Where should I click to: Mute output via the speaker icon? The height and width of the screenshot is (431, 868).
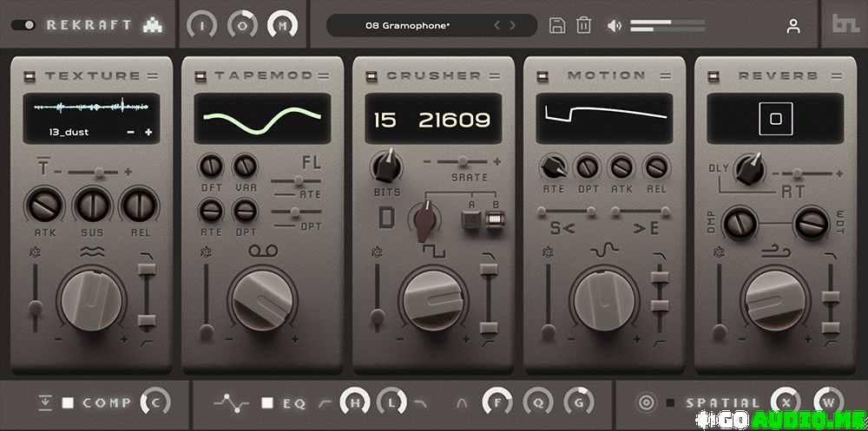tap(614, 25)
